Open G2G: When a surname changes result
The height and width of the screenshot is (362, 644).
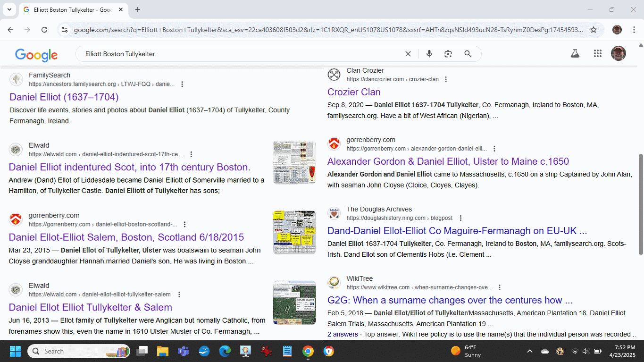coord(450,300)
